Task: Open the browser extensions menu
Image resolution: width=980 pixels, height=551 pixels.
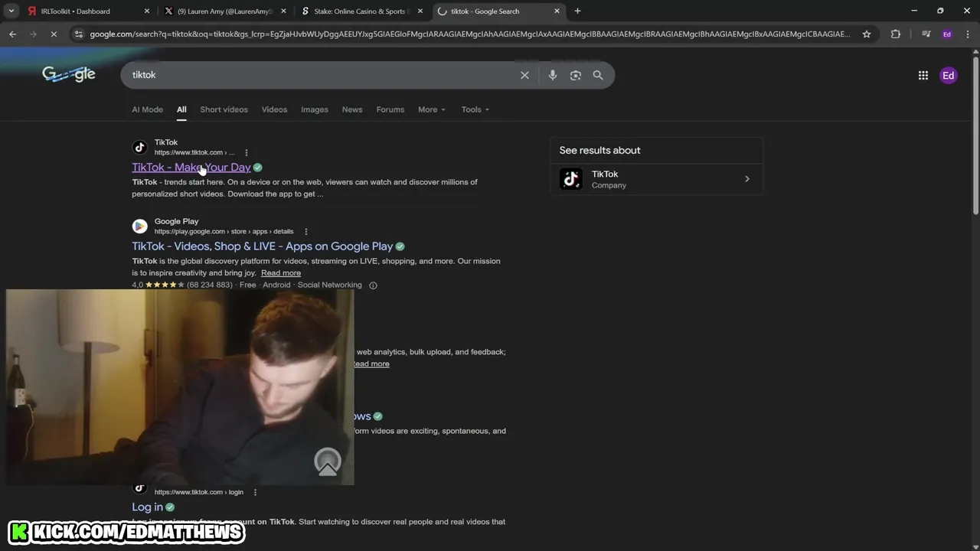Action: [896, 34]
